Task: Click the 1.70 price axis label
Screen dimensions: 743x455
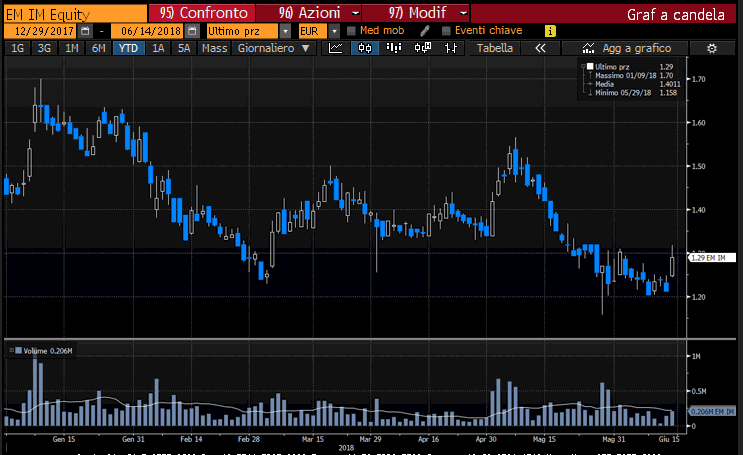Action: tap(698, 79)
